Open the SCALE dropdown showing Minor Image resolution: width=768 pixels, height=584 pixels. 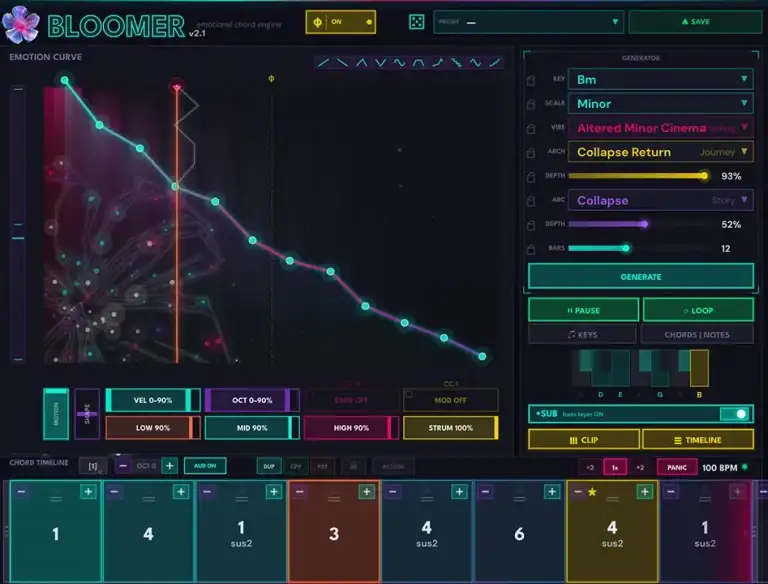pyautogui.click(x=660, y=104)
